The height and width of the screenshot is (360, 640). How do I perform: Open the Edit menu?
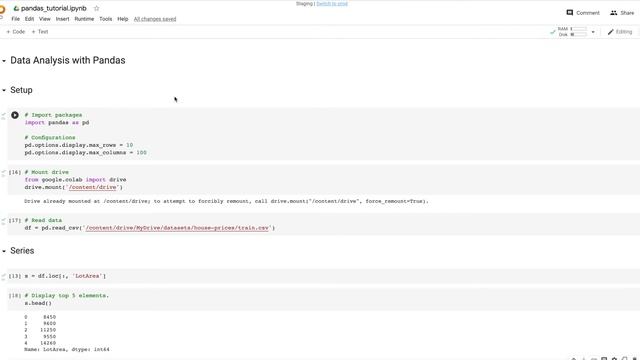pos(29,19)
